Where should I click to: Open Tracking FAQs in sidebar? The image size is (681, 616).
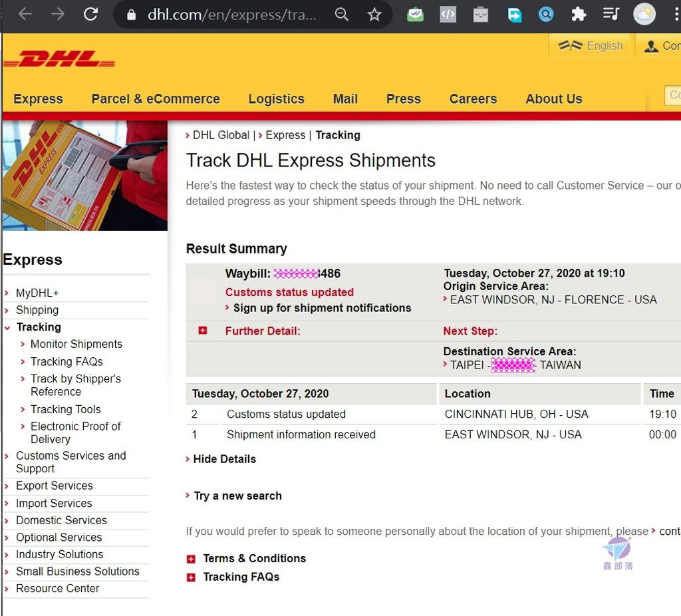click(67, 361)
